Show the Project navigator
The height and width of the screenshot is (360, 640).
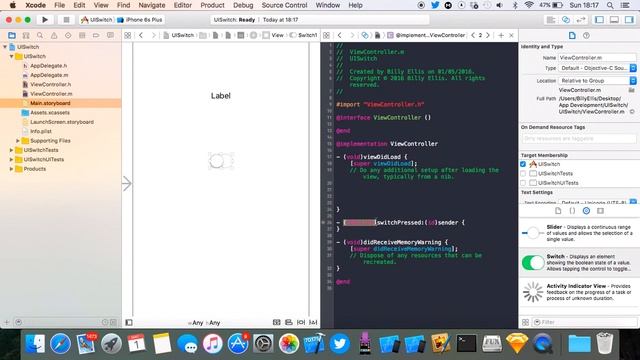[x=12, y=36]
